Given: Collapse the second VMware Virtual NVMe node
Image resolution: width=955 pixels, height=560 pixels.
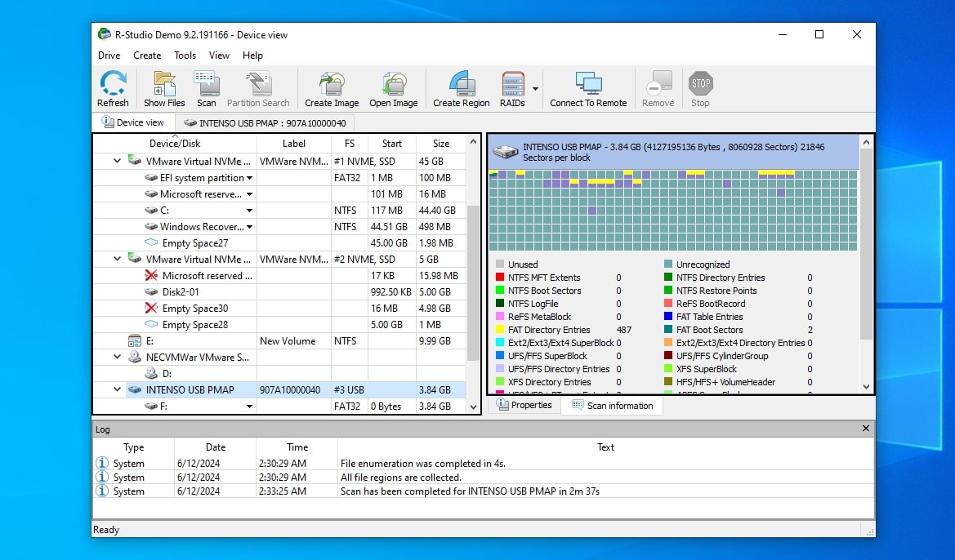Looking at the screenshot, I should pos(117,260).
